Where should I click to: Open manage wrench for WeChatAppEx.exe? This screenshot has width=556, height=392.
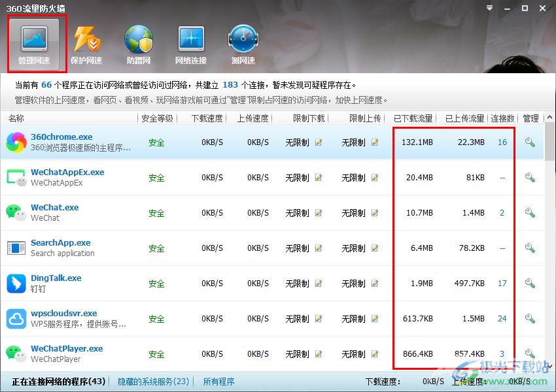pyautogui.click(x=530, y=178)
